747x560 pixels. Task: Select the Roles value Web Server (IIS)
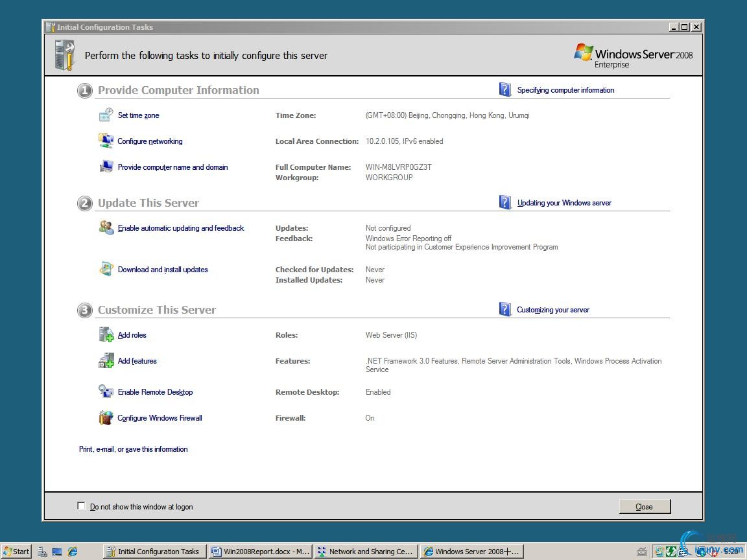click(x=391, y=335)
